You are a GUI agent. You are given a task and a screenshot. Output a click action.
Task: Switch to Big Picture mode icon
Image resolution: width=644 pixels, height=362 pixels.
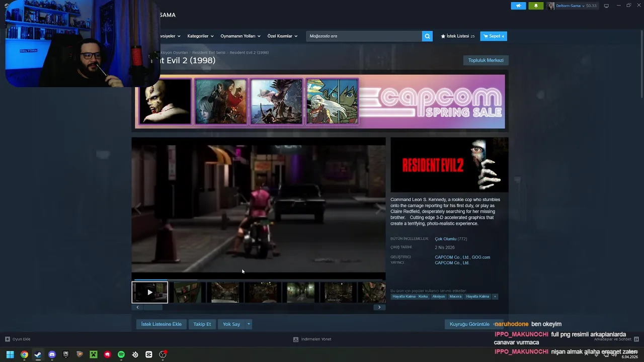click(606, 6)
